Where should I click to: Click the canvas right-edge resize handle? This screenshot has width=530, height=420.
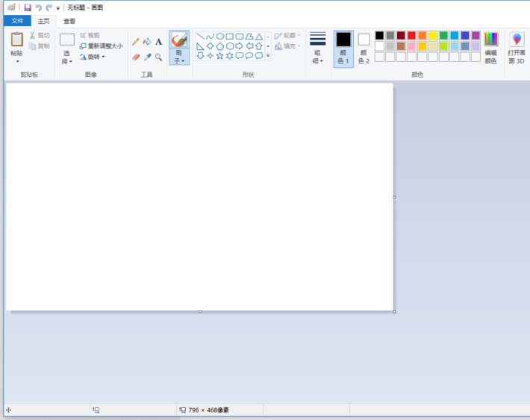(x=394, y=197)
